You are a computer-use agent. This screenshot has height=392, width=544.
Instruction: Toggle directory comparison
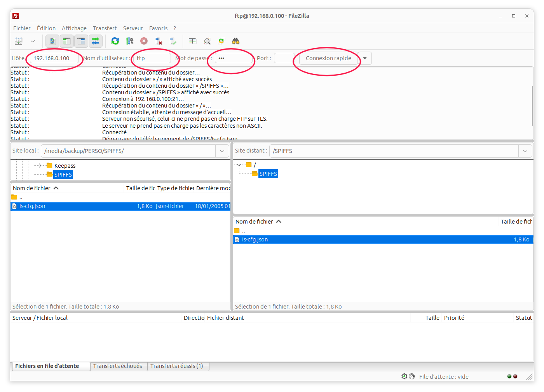[x=207, y=41]
